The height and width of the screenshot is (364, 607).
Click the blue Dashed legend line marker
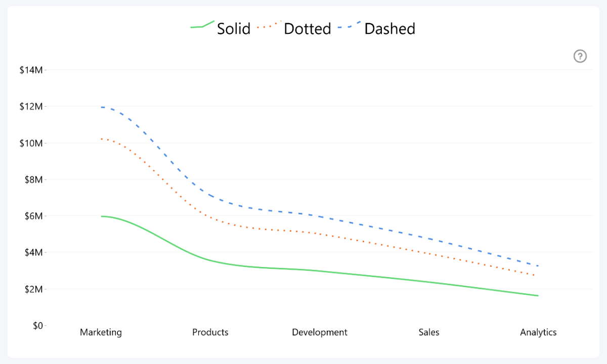(x=350, y=25)
